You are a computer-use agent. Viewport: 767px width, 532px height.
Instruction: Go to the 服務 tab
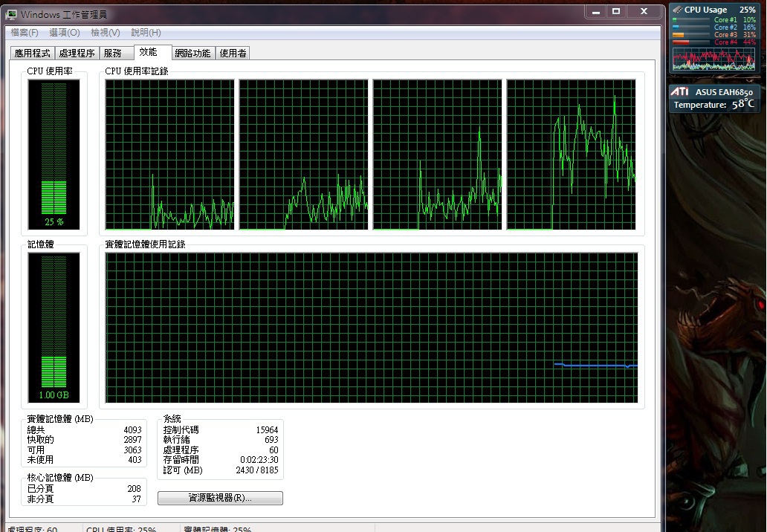(x=113, y=53)
